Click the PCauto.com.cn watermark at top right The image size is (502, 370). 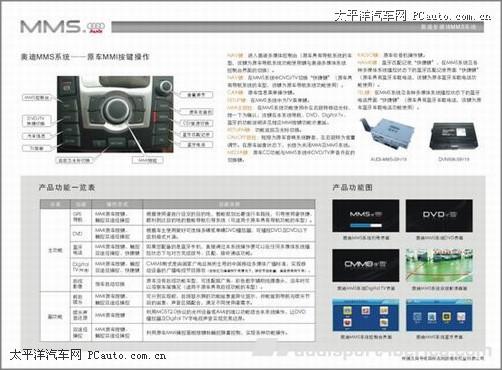click(412, 15)
